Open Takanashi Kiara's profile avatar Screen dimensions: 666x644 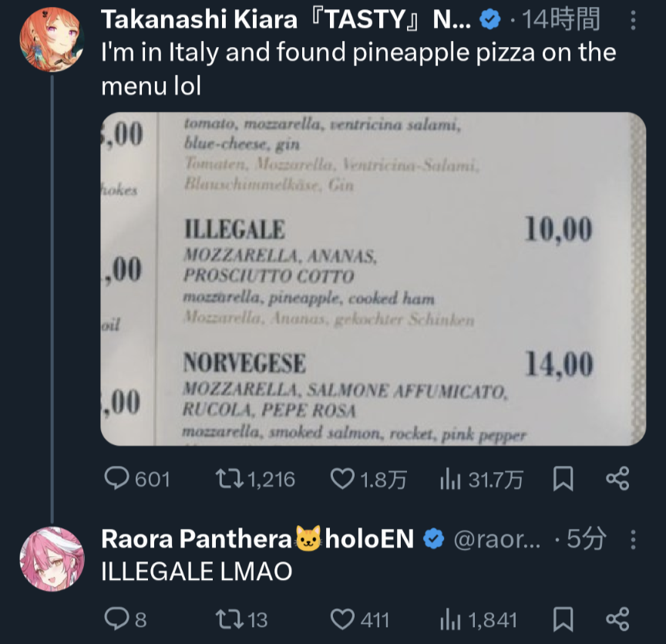(52, 39)
